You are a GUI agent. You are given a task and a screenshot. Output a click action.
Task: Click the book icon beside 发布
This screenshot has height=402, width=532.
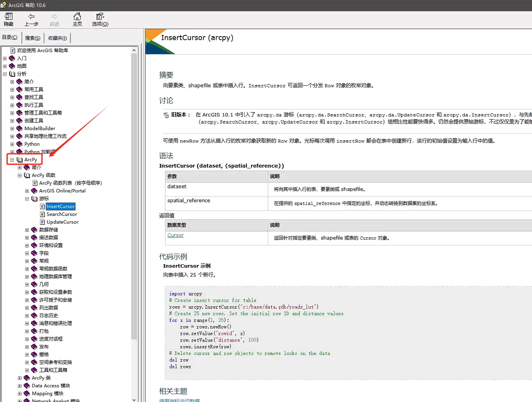point(34,347)
